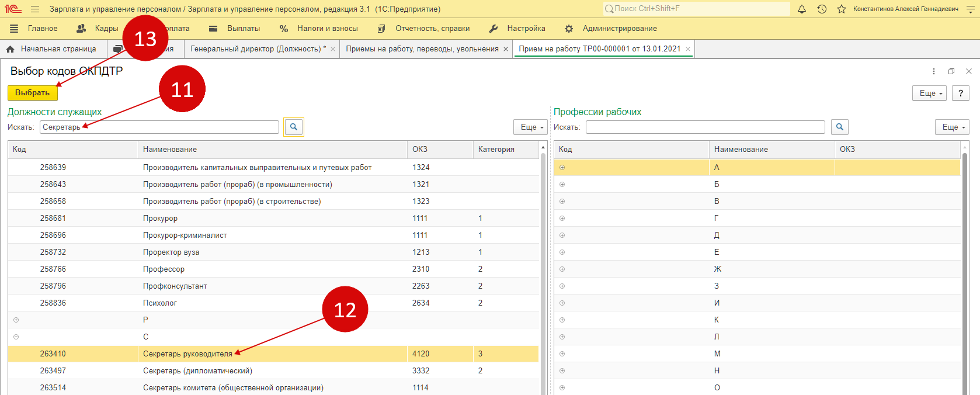Select the Психолог row
The image size is (980, 395).
273,303
